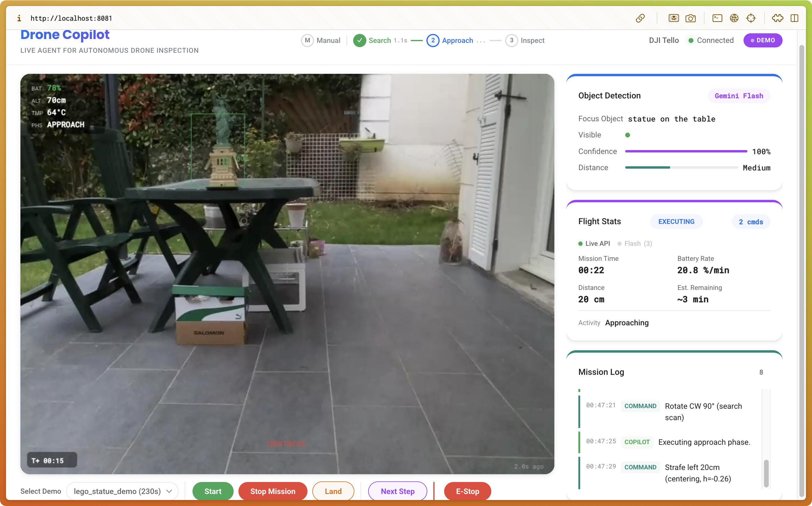The width and height of the screenshot is (812, 506).
Task: Select the Flash (3) mode indicator
Action: coord(635,243)
